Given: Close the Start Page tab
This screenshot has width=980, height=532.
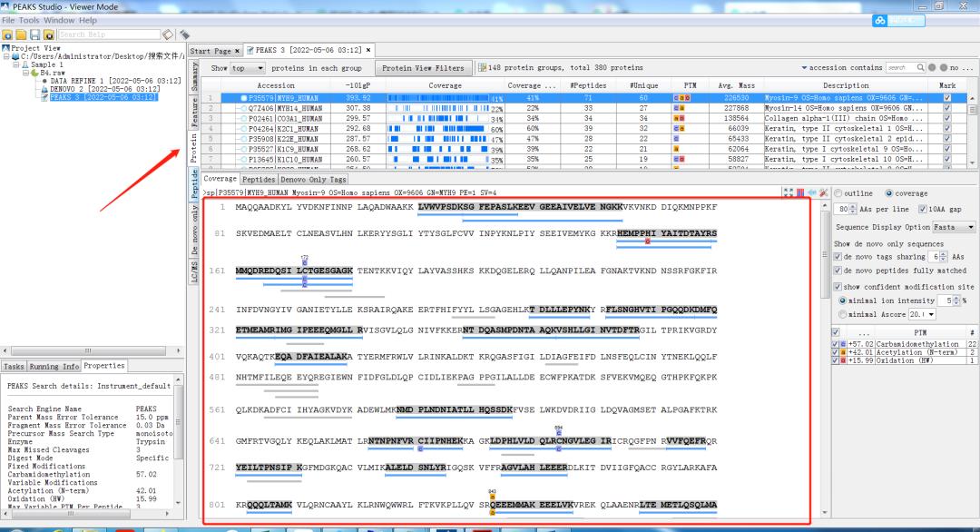Looking at the screenshot, I should (238, 51).
